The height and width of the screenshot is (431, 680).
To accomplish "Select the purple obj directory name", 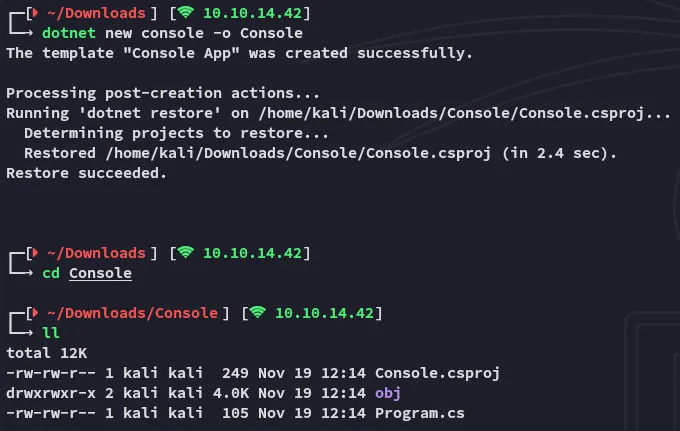I will pyautogui.click(x=387, y=392).
